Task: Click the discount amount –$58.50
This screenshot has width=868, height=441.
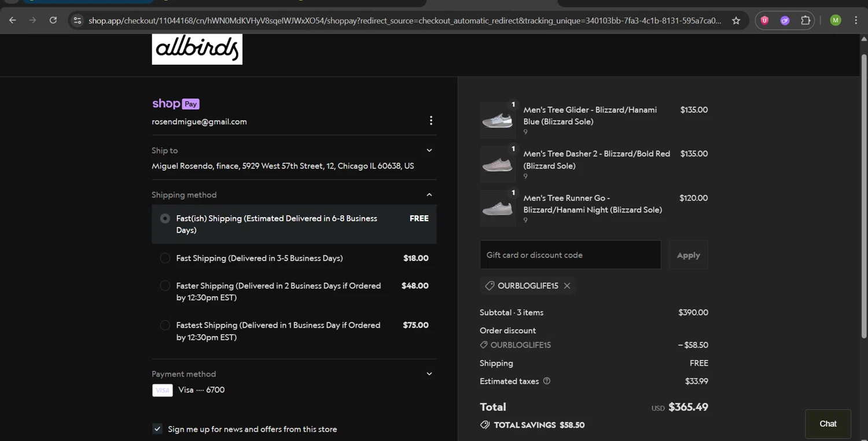Action: [693, 345]
